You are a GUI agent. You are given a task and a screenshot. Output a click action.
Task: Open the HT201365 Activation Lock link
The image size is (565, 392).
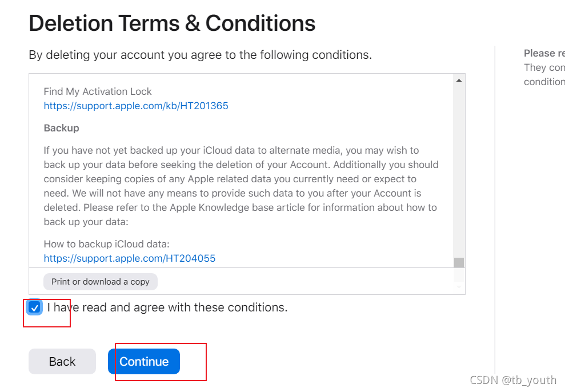(x=136, y=106)
